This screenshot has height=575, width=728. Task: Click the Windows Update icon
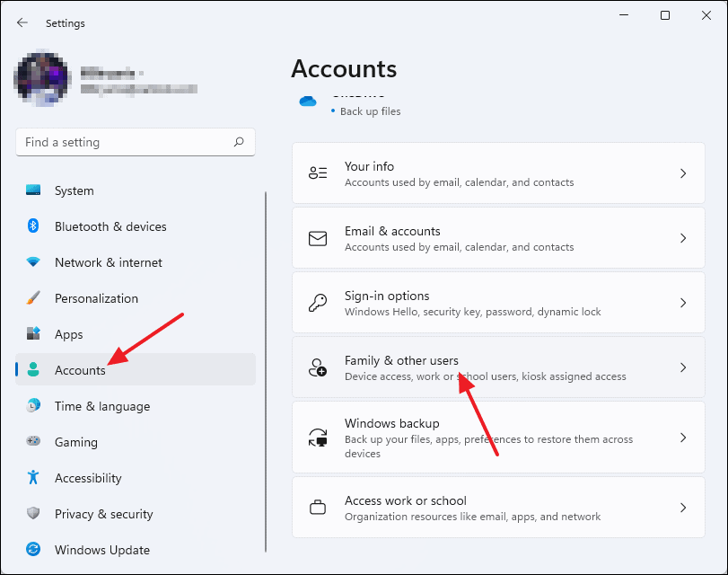point(34,550)
